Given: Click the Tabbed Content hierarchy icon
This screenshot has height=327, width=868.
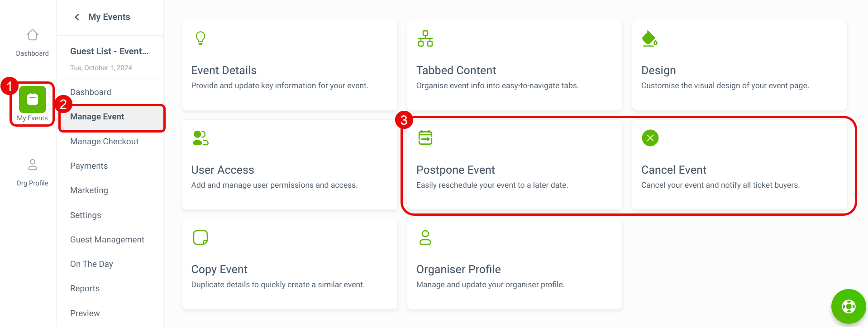Looking at the screenshot, I should point(425,38).
